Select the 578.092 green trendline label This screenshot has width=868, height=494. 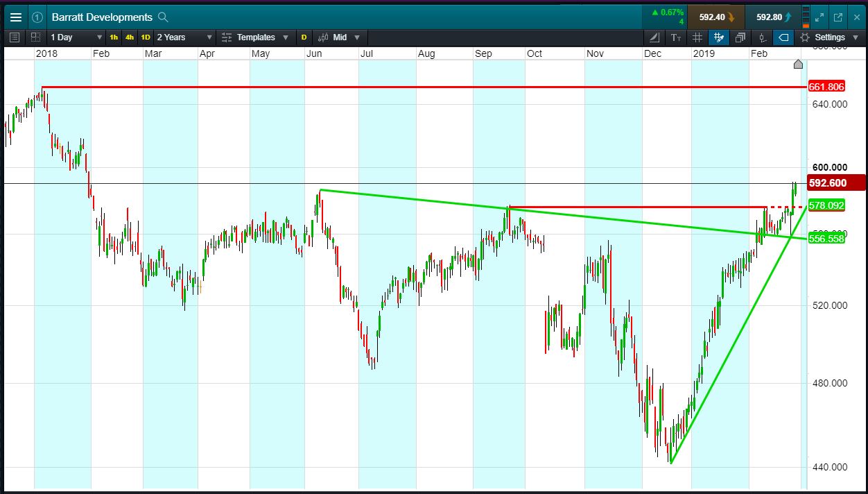[x=827, y=205]
